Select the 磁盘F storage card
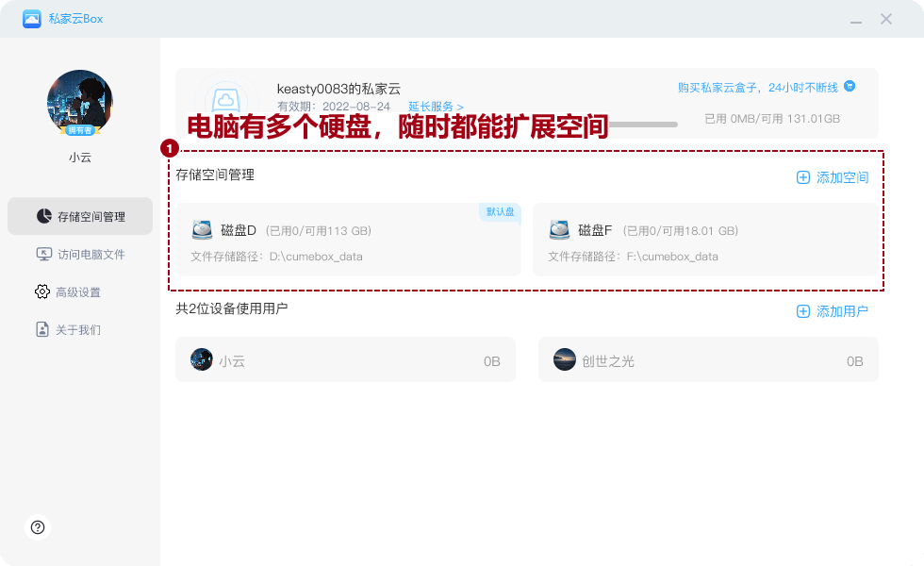Screen dimensions: 924x566 (705, 240)
